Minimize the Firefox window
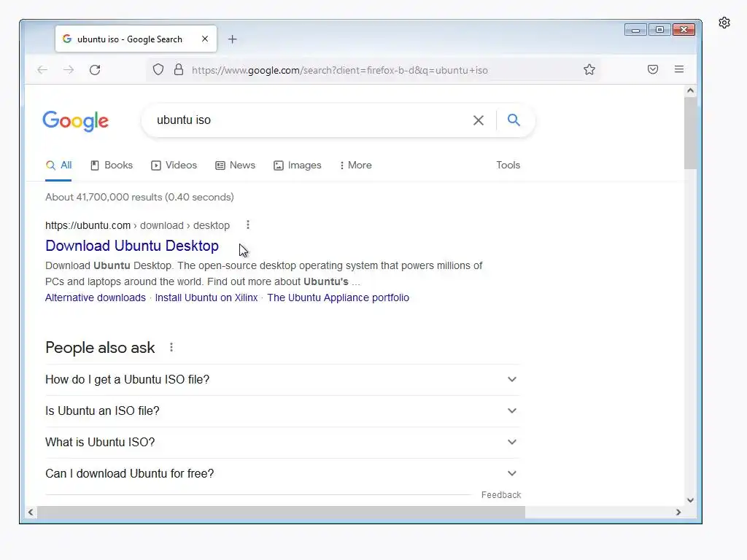Viewport: 747px width, 560px height. [x=635, y=29]
